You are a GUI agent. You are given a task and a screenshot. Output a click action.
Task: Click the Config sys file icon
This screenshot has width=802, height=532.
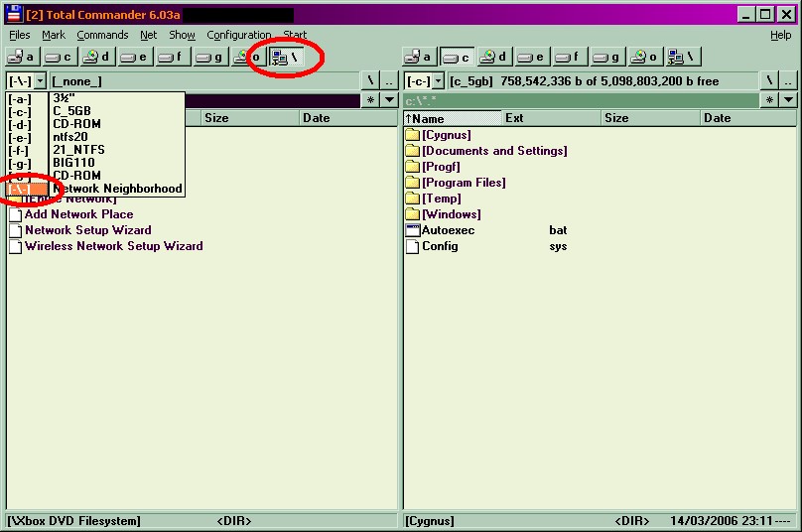tap(412, 246)
